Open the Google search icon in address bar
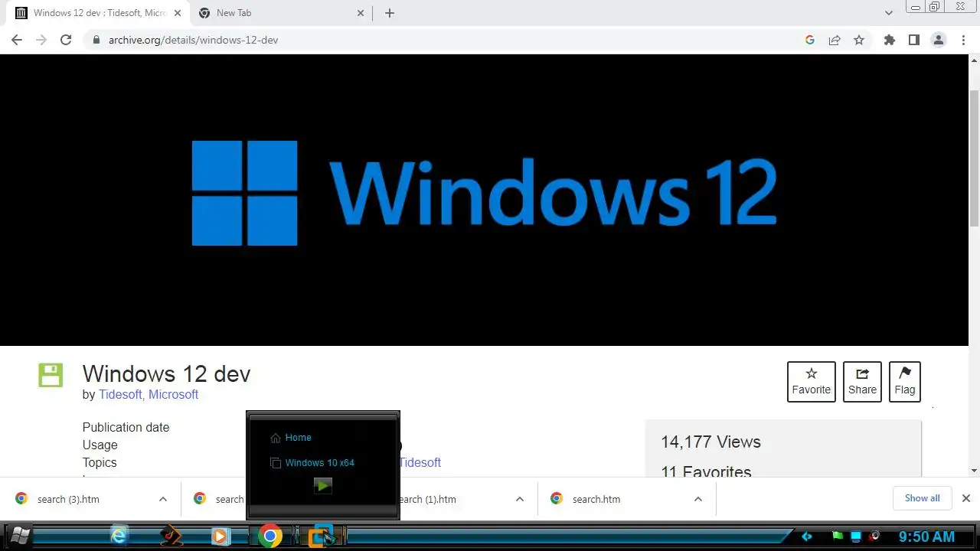Image resolution: width=980 pixels, height=551 pixels. click(810, 40)
